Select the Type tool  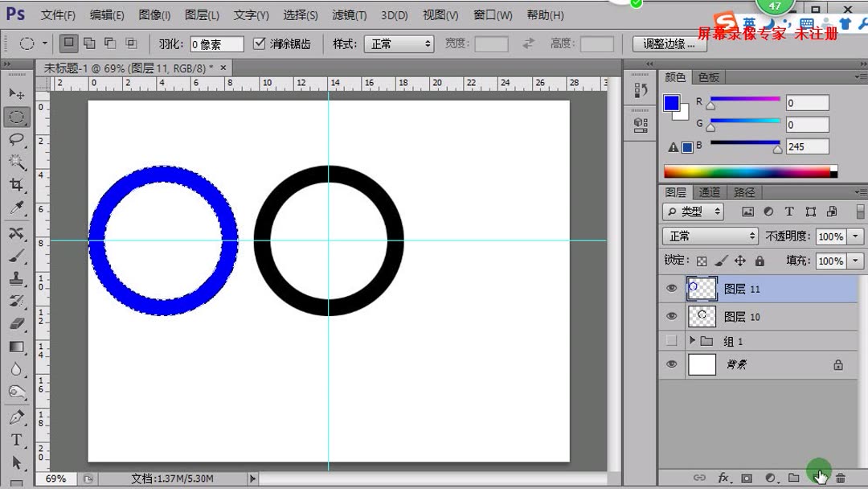(17, 439)
